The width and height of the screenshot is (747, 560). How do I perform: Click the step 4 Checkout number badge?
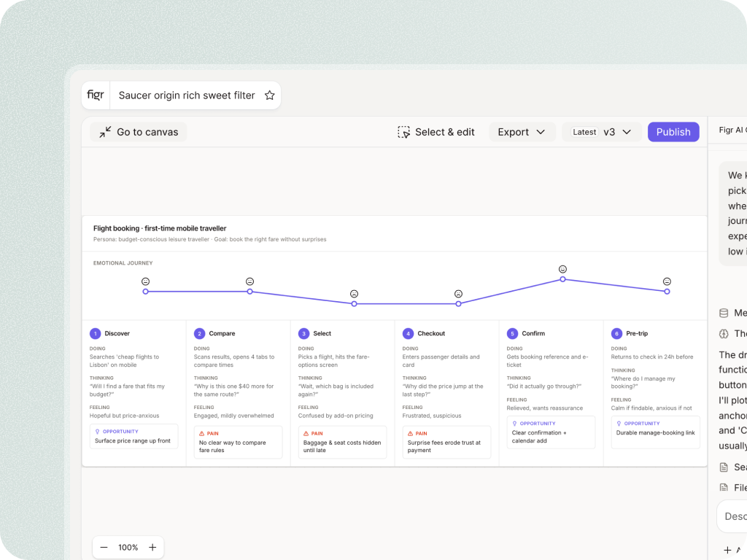coord(409,333)
